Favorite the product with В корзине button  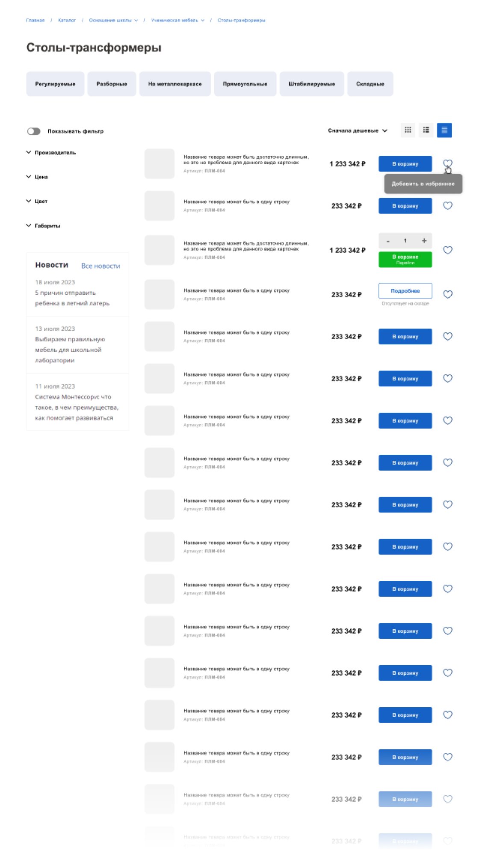[x=448, y=250]
